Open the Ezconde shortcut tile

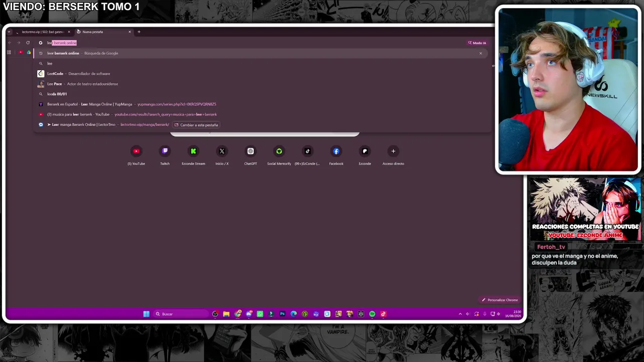click(365, 155)
